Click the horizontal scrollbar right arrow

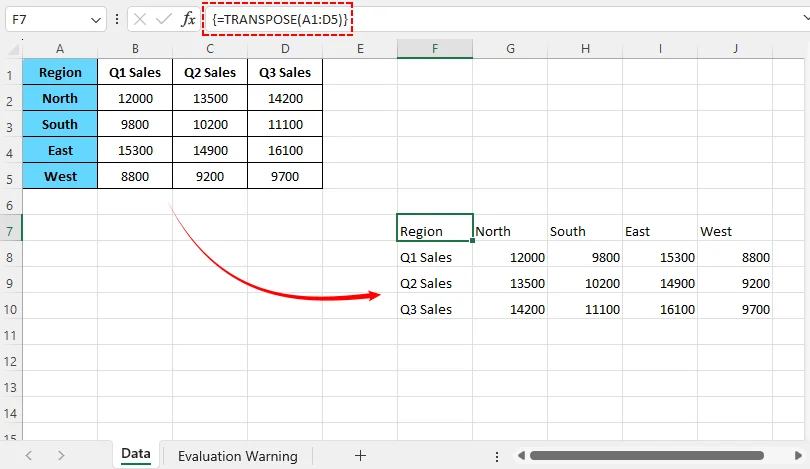coord(798,456)
